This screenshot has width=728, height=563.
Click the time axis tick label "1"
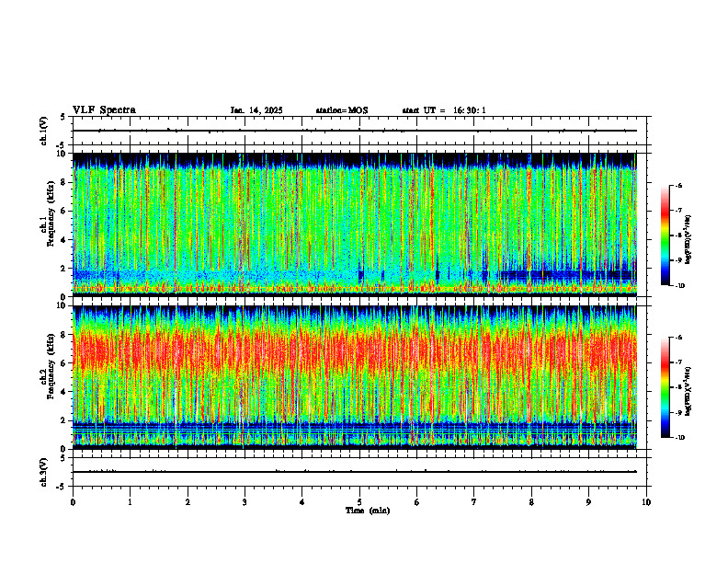click(x=130, y=502)
